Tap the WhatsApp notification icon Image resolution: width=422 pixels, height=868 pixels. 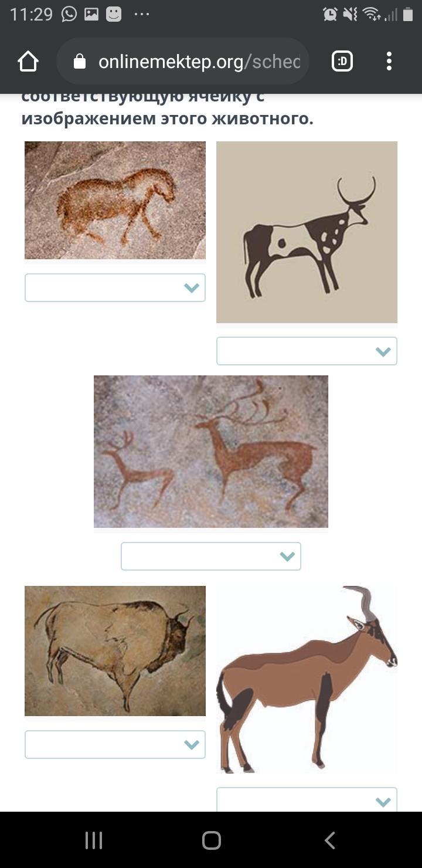coord(69,14)
